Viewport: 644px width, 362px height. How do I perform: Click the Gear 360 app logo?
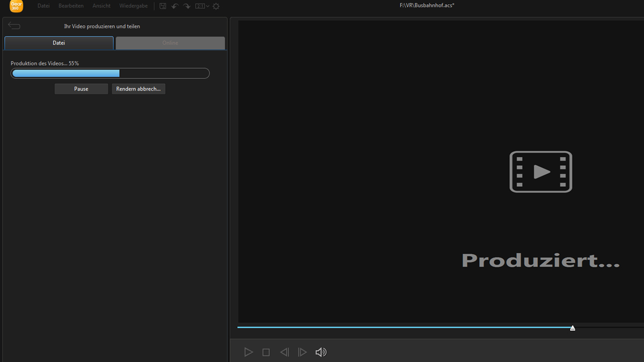[17, 6]
